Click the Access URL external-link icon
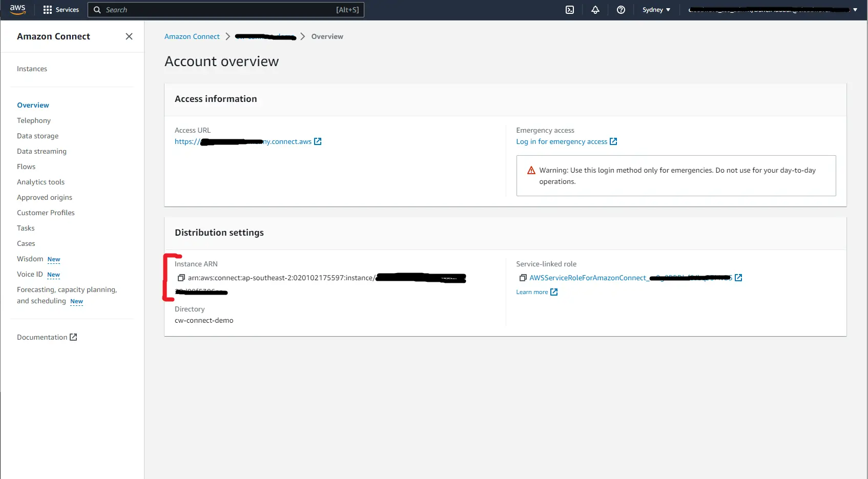This screenshot has height=479, width=868. (x=318, y=141)
